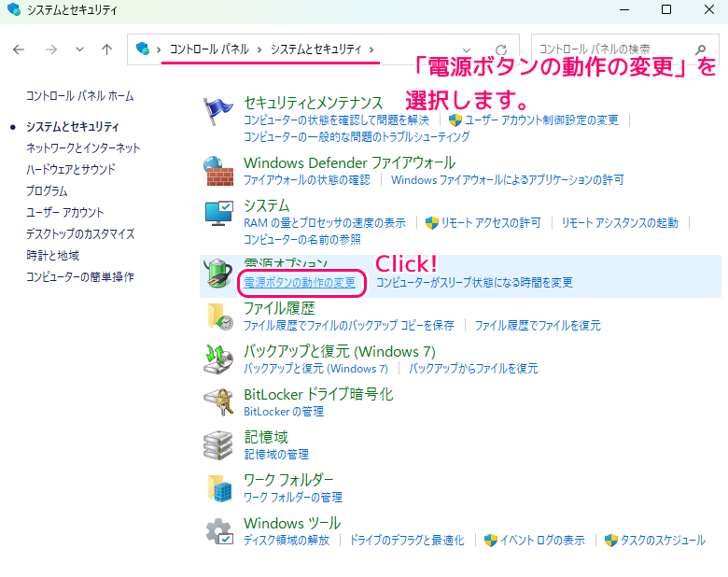Image resolution: width=728 pixels, height=577 pixels.
Task: Open コントロール パネル ホーム in sidebar
Action: pos(80,96)
